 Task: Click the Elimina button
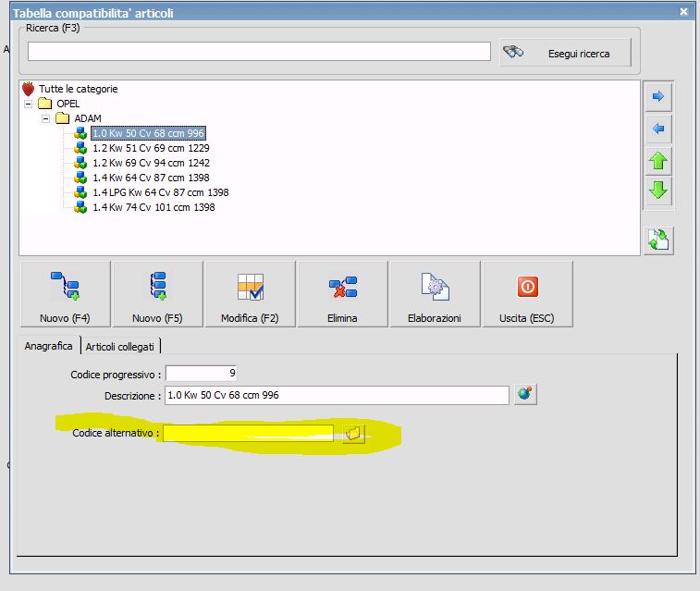[x=342, y=294]
